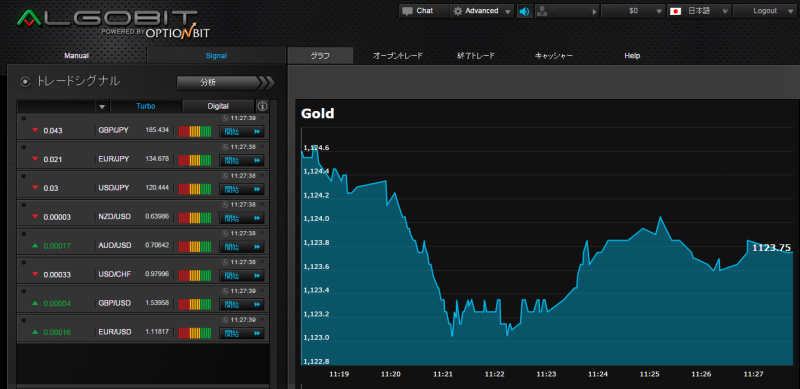
Task: Open the Chat speech bubble button
Action: (x=423, y=11)
